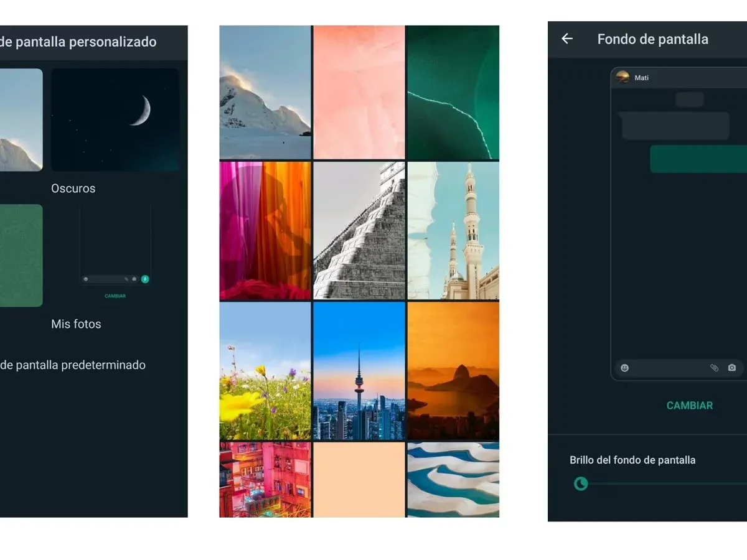Click the emoji icon in chat preview

(624, 368)
